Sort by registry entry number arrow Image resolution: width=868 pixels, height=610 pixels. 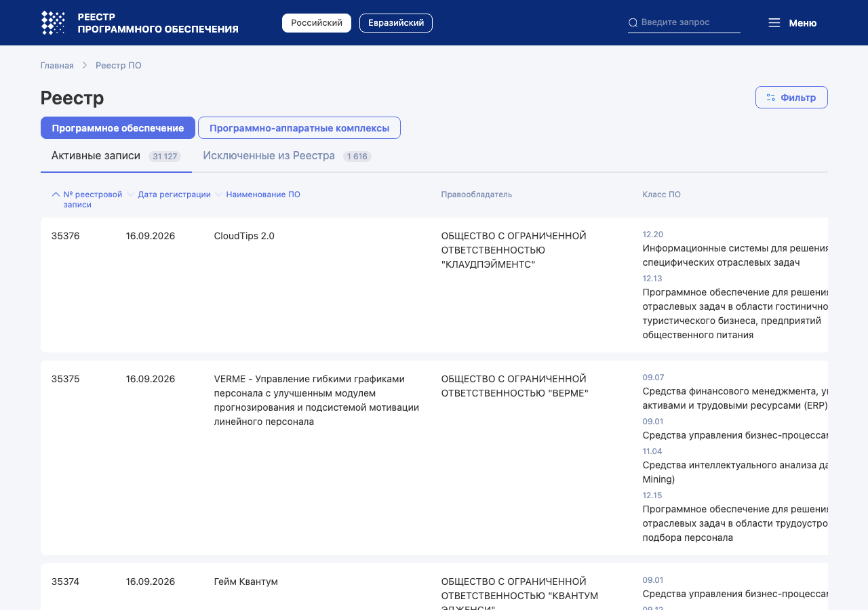(56, 195)
